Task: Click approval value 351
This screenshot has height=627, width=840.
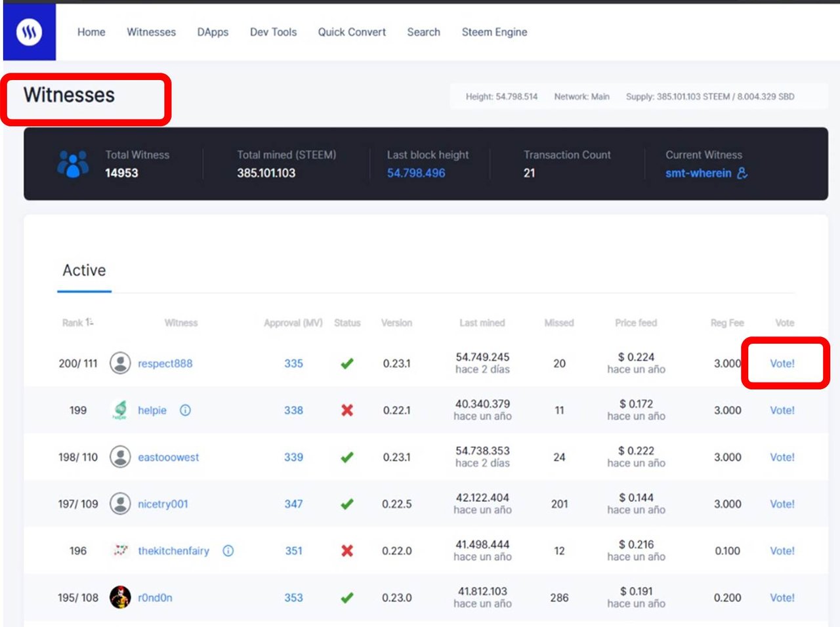Action: [x=293, y=551]
